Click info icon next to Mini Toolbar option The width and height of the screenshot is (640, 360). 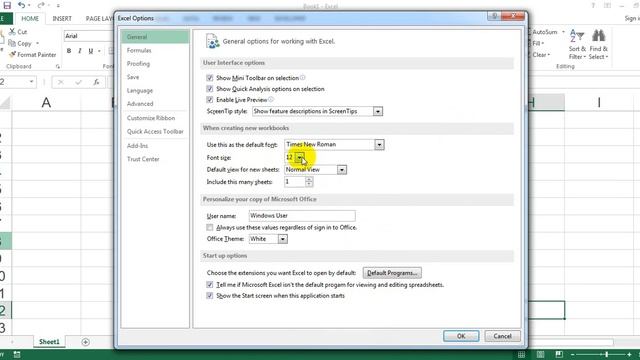pos(302,78)
